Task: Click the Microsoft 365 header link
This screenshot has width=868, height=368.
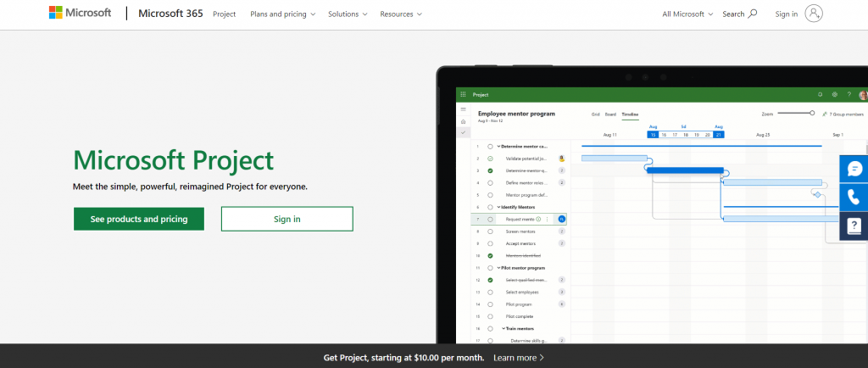Action: 170,14
